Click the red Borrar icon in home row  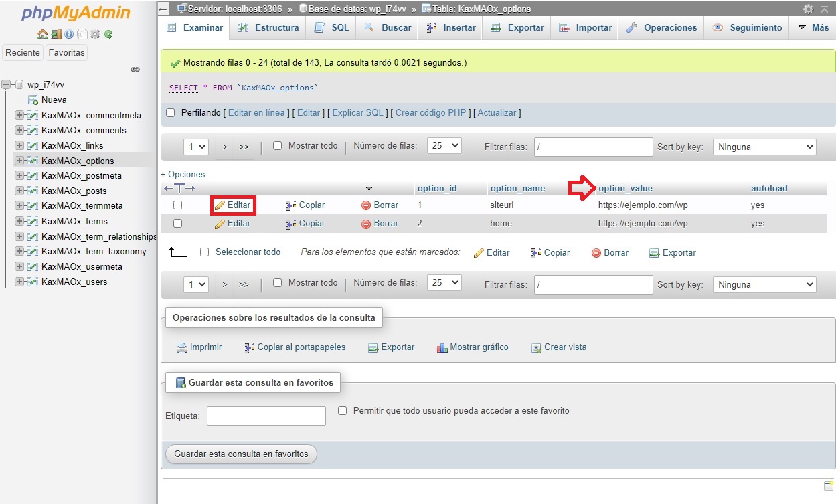pos(366,224)
